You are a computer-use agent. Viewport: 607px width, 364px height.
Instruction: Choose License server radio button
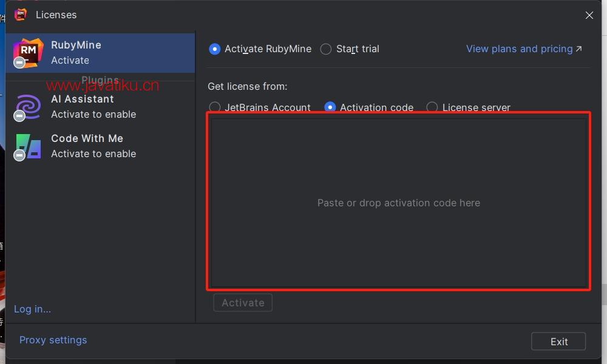pyautogui.click(x=432, y=107)
